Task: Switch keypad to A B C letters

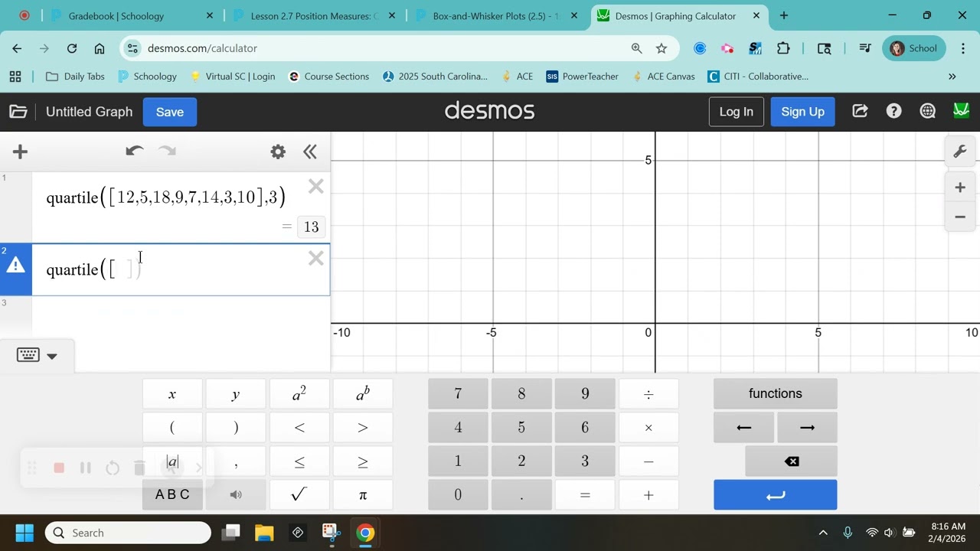Action: point(172,494)
